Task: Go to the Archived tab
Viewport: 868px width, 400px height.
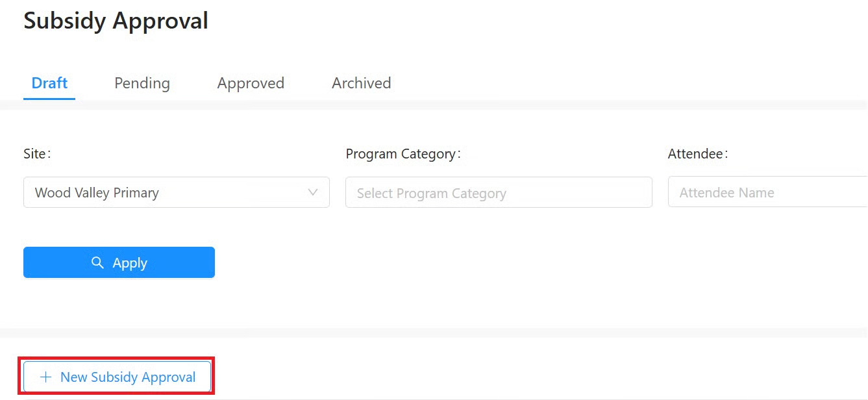Action: point(361,83)
